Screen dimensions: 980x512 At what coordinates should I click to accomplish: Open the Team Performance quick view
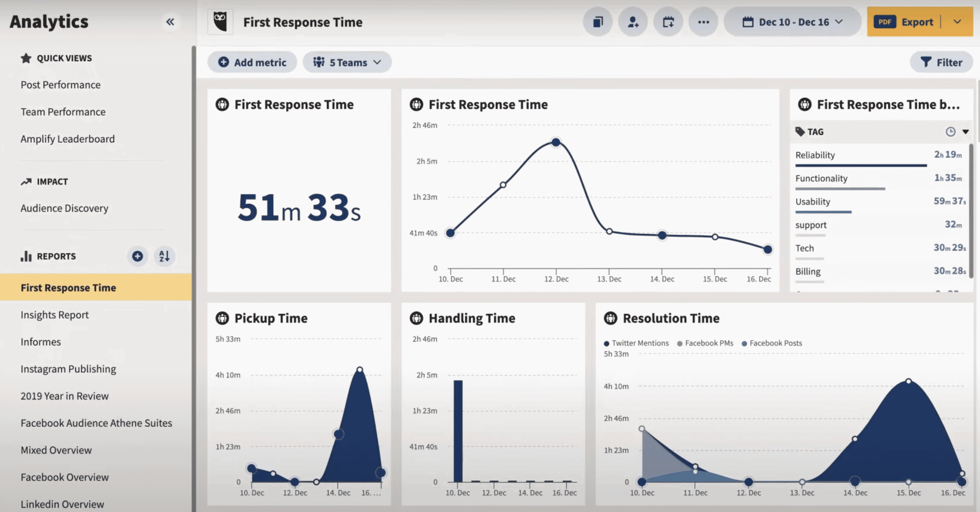pyautogui.click(x=63, y=112)
